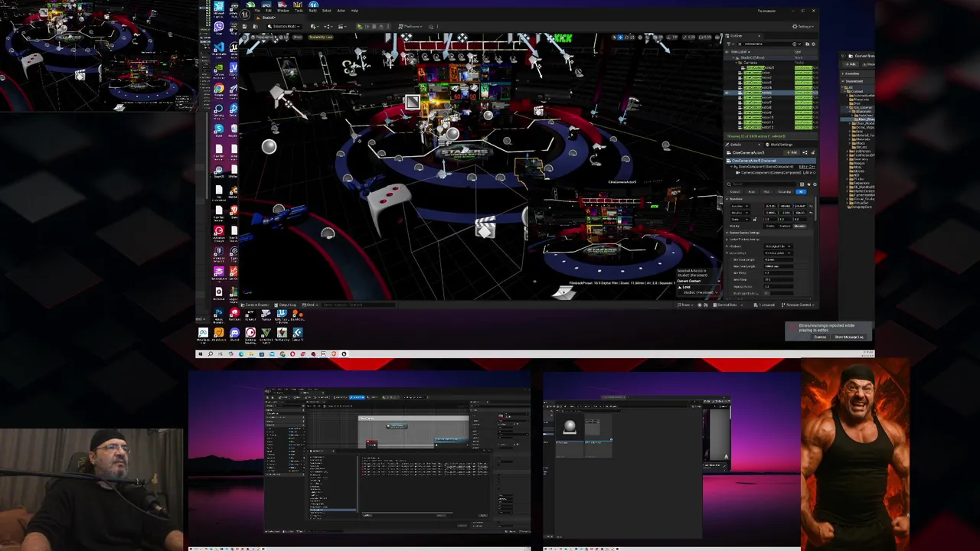Screen dimensions: 980x551
Task: Open Visual Studio Code desktop icon
Action: click(219, 49)
